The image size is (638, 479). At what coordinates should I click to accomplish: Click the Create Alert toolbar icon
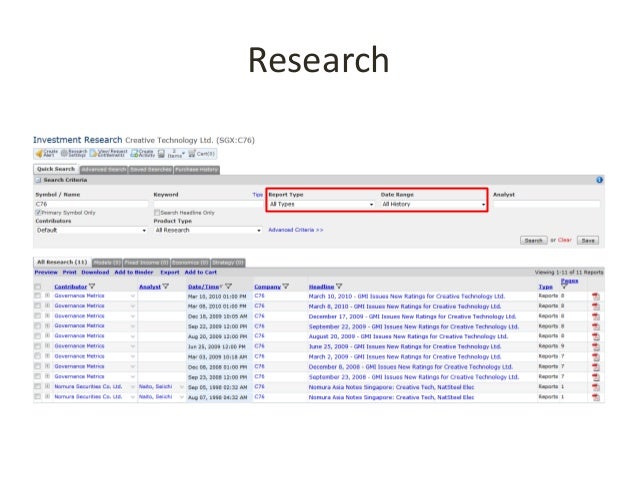pyautogui.click(x=47, y=153)
